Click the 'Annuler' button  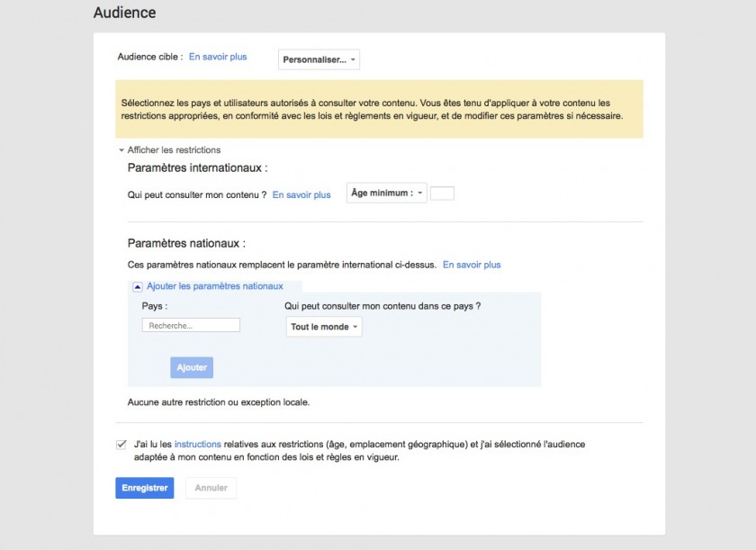[211, 488]
